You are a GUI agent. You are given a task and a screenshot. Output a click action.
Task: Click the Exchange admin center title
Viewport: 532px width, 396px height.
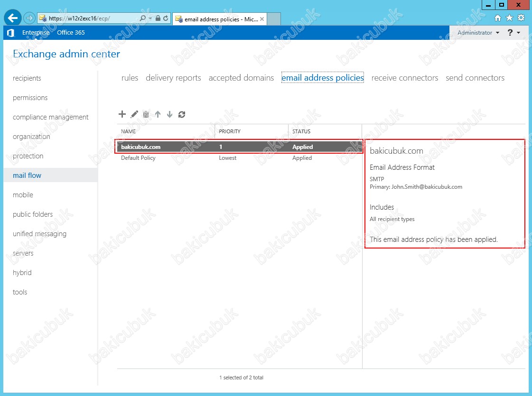click(66, 54)
